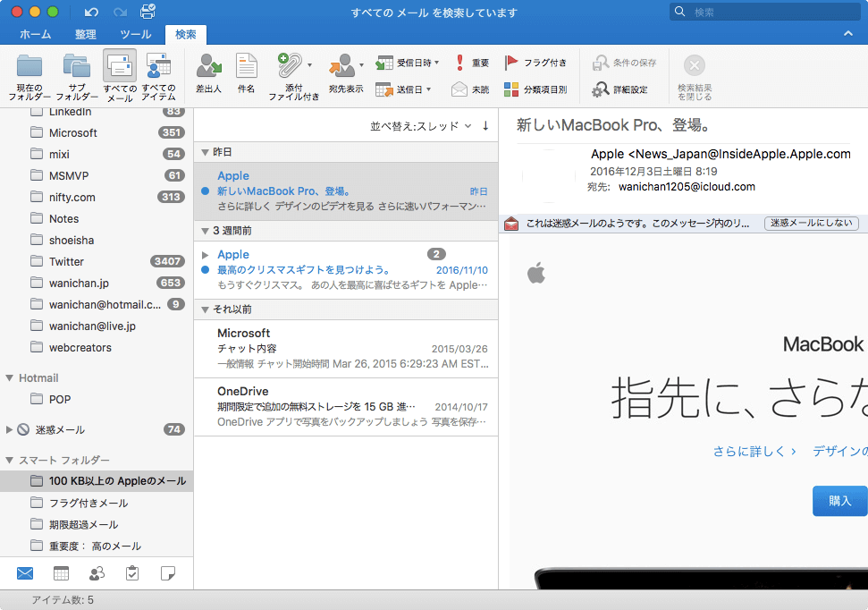
Task: Open message 最高のクリスマスギフトを見つけよう。
Action: (x=346, y=270)
